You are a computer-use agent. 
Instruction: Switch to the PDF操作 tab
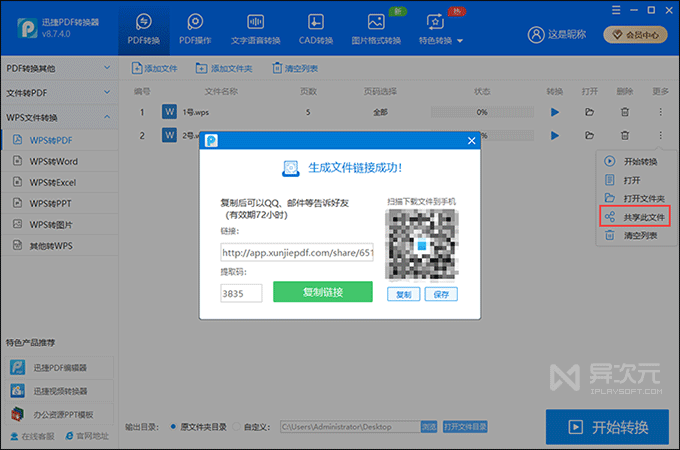click(x=195, y=29)
